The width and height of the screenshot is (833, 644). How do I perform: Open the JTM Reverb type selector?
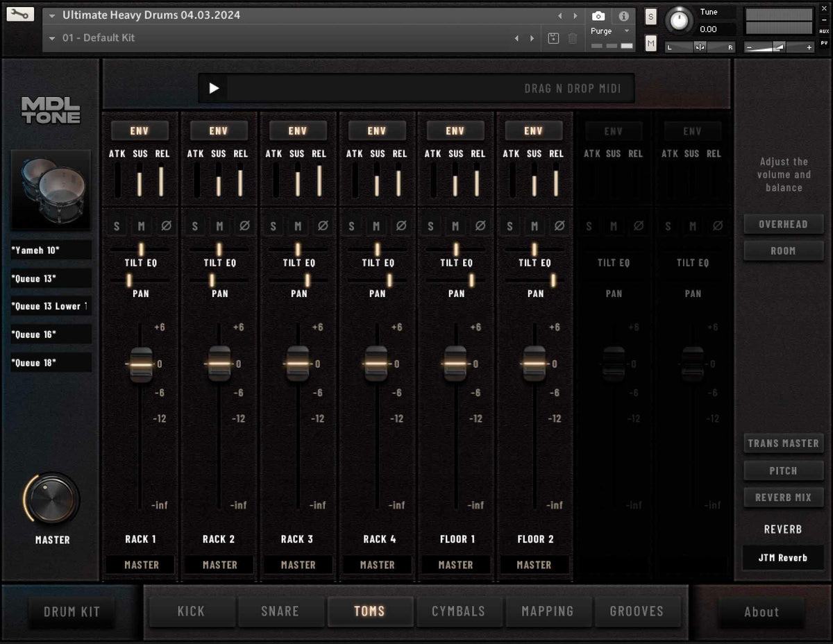tap(783, 557)
